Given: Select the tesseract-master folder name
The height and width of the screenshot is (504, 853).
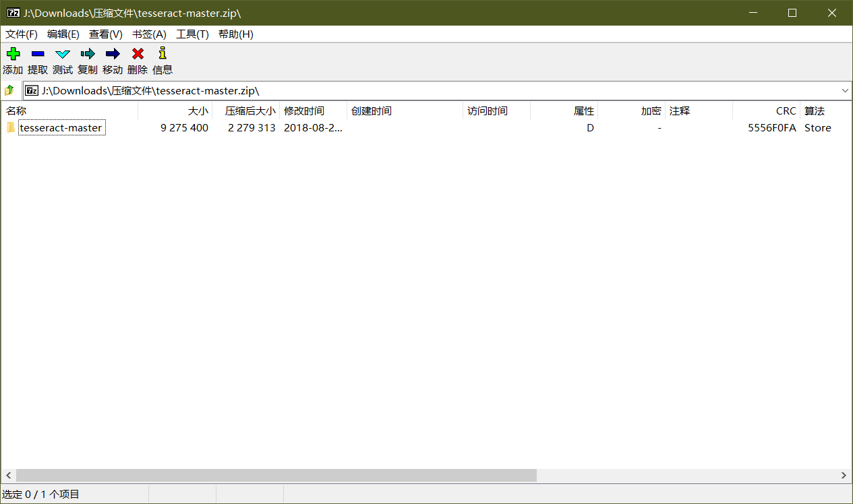Looking at the screenshot, I should tap(61, 128).
